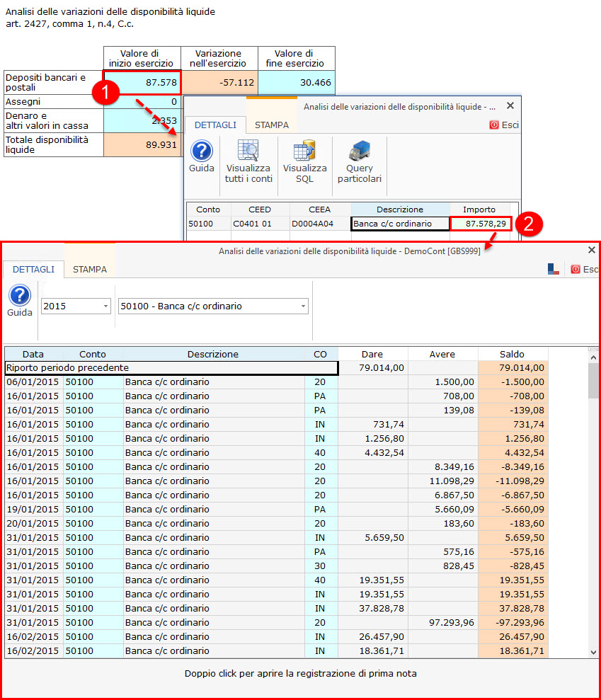Open STAMPA tab in upper dialog
The width and height of the screenshot is (601, 700).
pos(272,125)
